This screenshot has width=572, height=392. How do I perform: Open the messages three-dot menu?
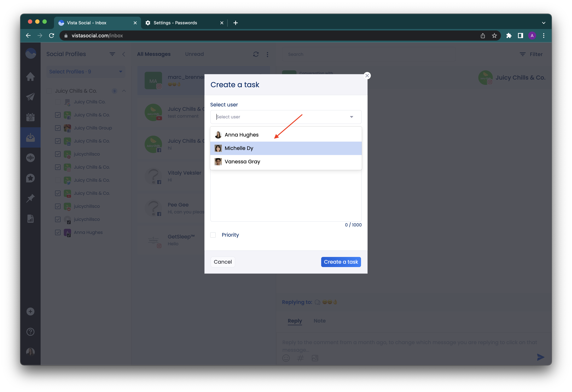point(268,54)
